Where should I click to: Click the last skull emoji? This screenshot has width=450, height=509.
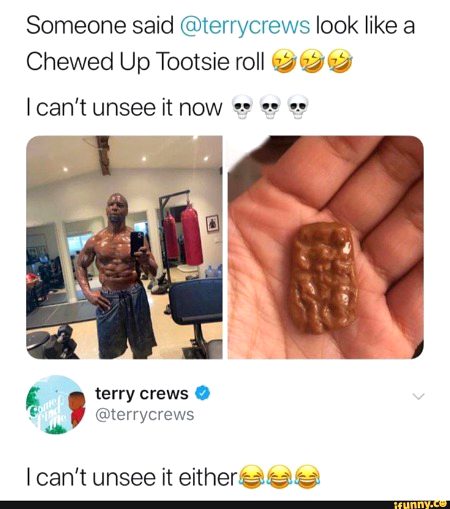coord(298,107)
